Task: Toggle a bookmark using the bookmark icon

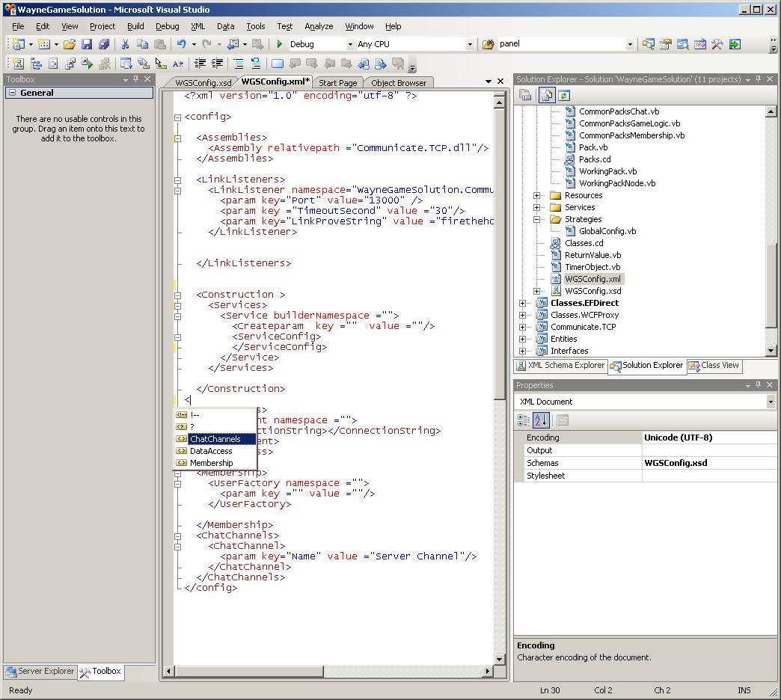Action: pyautogui.click(x=278, y=64)
